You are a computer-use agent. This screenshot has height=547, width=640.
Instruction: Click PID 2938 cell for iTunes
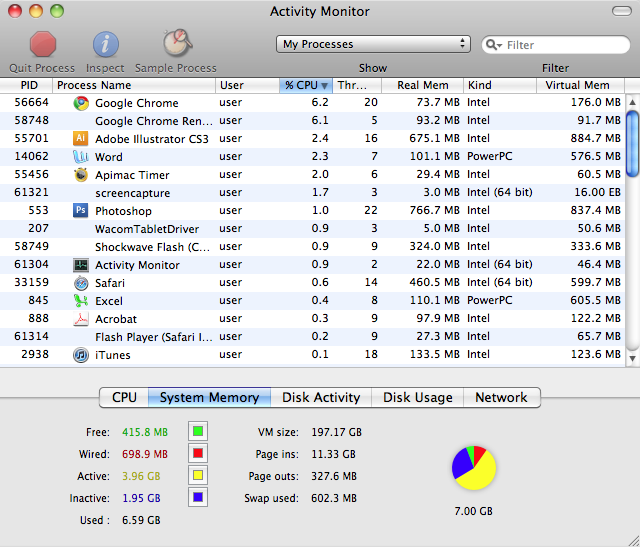(x=35, y=354)
